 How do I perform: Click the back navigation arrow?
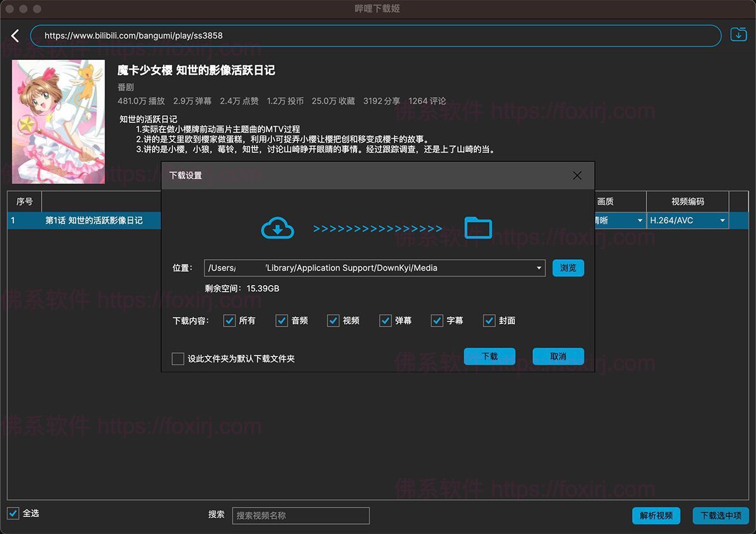point(15,35)
